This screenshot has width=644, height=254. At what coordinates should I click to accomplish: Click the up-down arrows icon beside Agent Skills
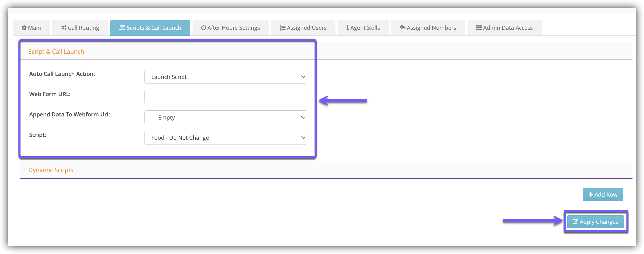(x=347, y=28)
